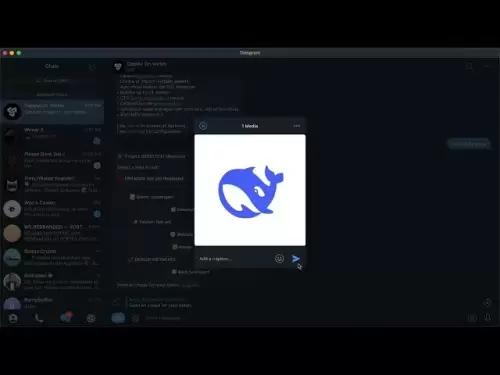Click the Back to menu inline button
Viewport: 500px width, 375px height.
[191, 272]
